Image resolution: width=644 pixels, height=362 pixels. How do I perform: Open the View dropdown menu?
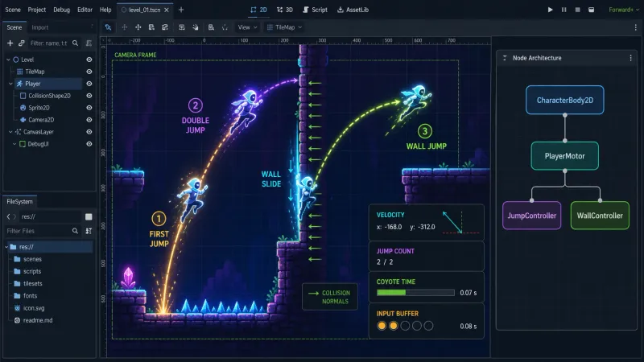tap(247, 27)
